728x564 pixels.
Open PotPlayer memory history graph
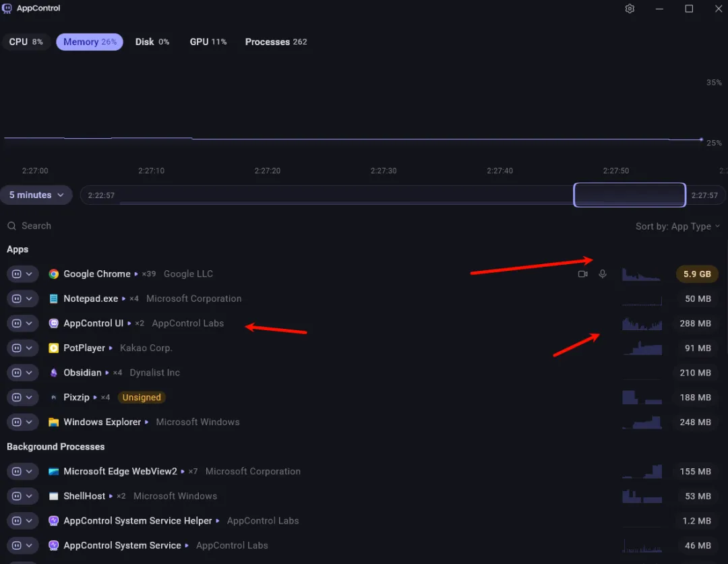642,348
